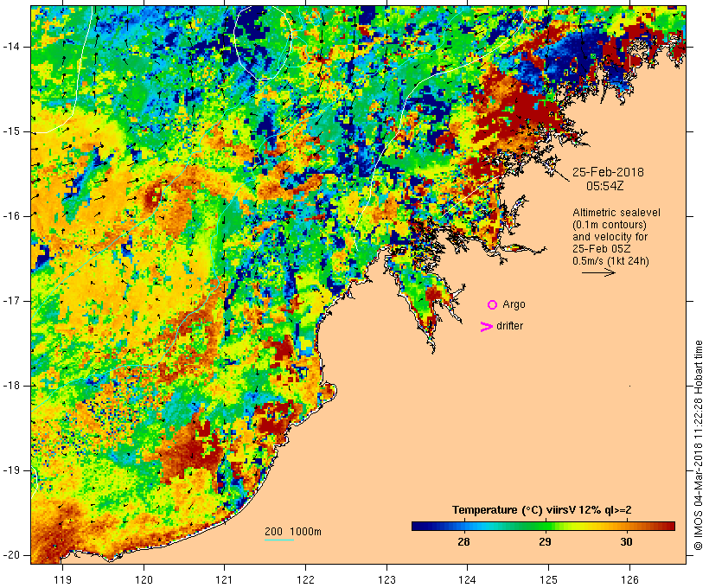Click the '0.5m/s (1kt 24h)' label
The image size is (709, 588).
coord(610,261)
